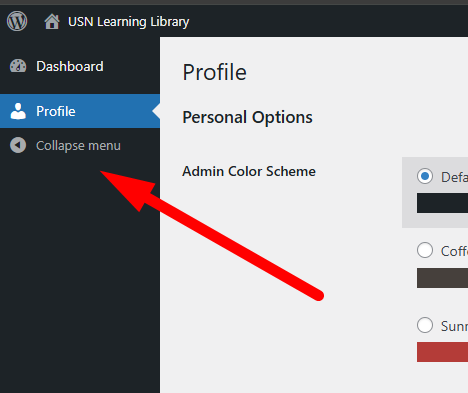Click the Collapse menu arrow icon
Image resolution: width=468 pixels, height=393 pixels.
pyautogui.click(x=18, y=145)
